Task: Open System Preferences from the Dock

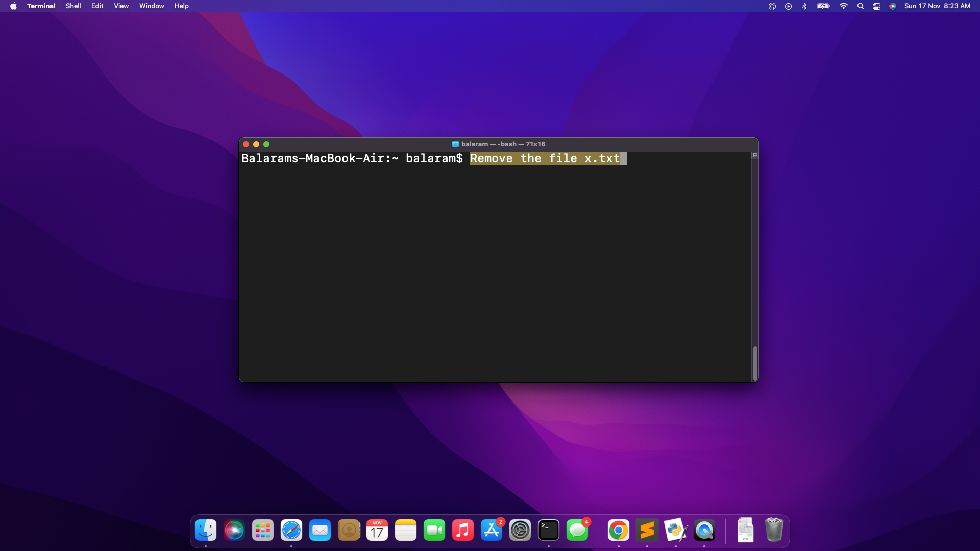Action: (x=520, y=531)
